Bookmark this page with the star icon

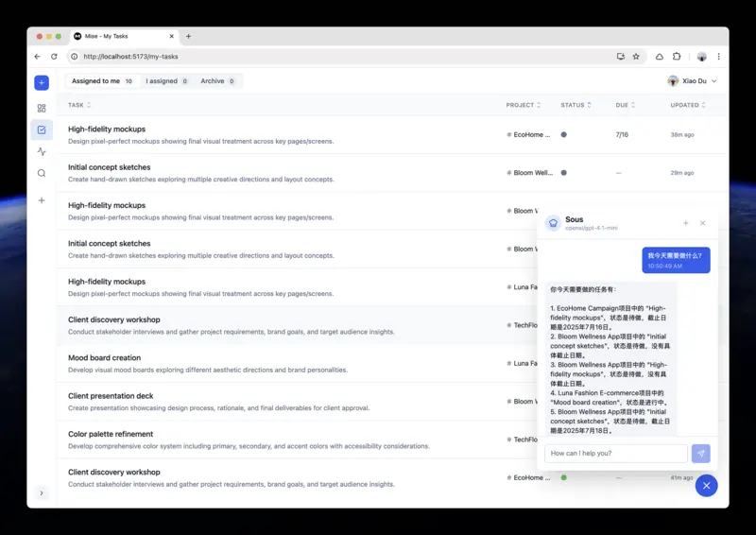(x=636, y=57)
